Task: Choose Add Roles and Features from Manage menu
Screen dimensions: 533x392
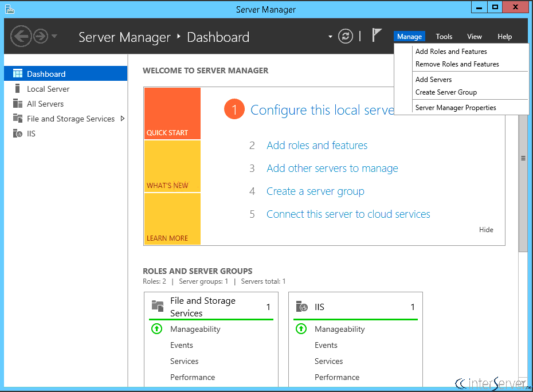Action: [451, 52]
